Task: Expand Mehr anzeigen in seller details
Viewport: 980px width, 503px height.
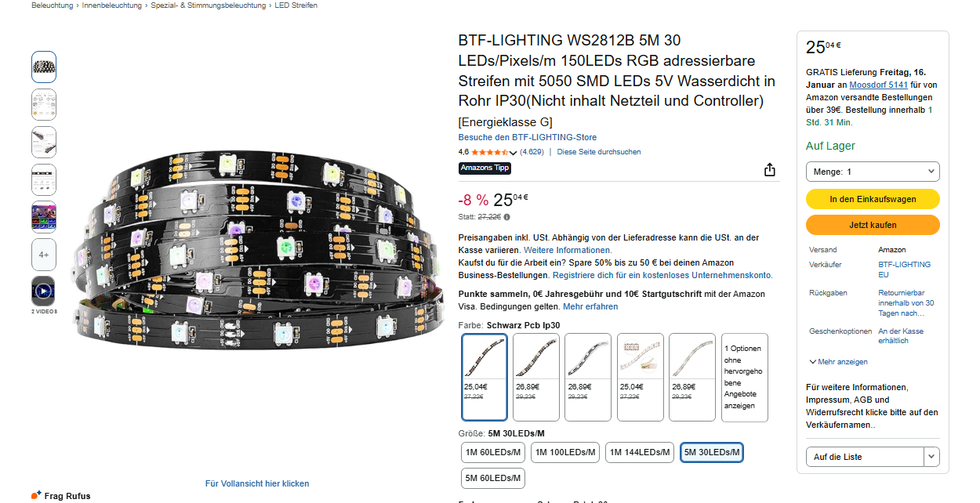Action: (838, 362)
